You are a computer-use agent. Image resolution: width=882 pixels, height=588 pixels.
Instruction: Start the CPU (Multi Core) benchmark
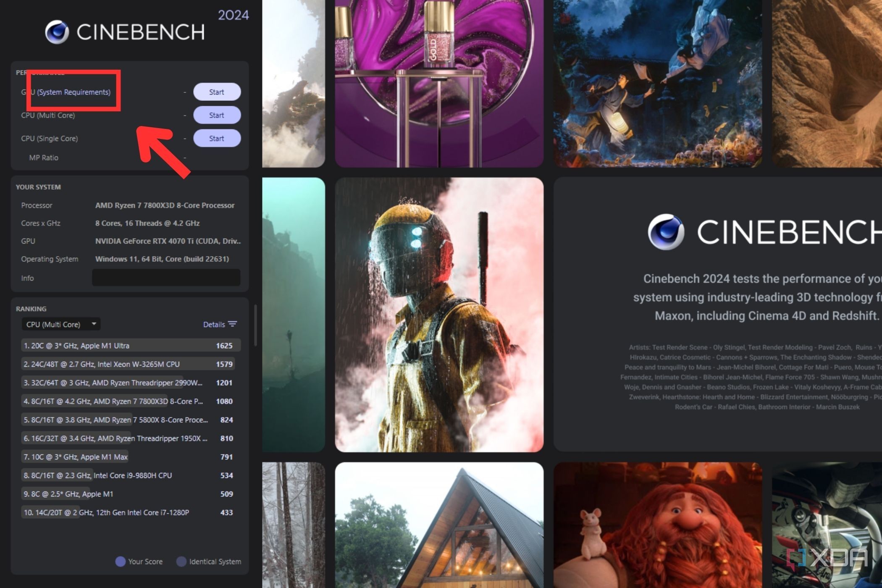[x=217, y=115]
